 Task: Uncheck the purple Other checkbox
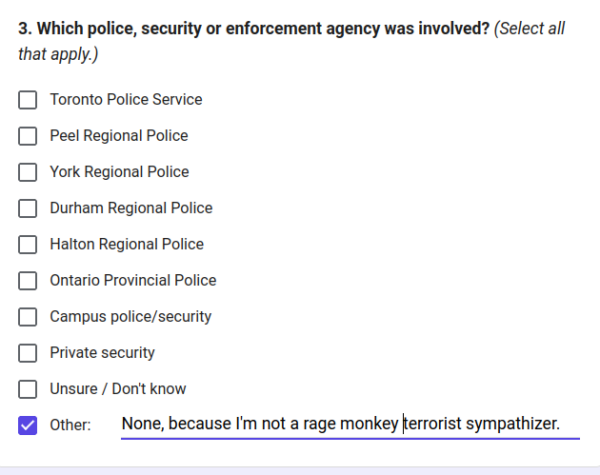pos(28,425)
